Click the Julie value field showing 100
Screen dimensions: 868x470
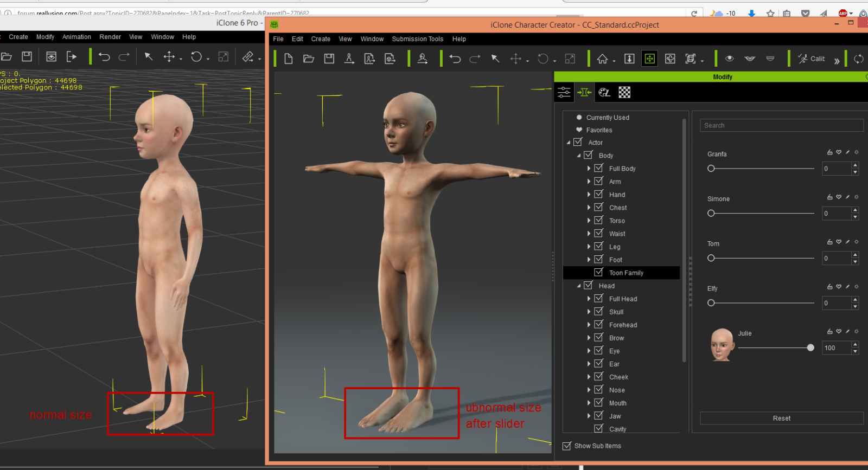click(837, 347)
